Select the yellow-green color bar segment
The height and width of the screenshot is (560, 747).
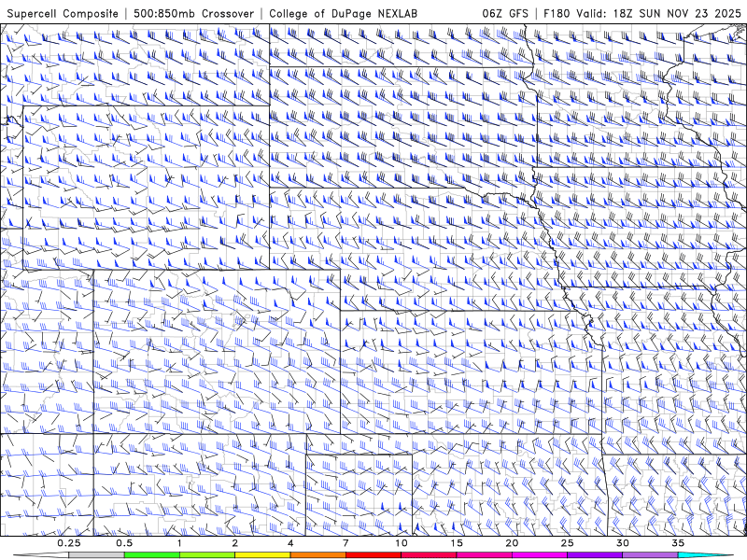tap(207, 555)
